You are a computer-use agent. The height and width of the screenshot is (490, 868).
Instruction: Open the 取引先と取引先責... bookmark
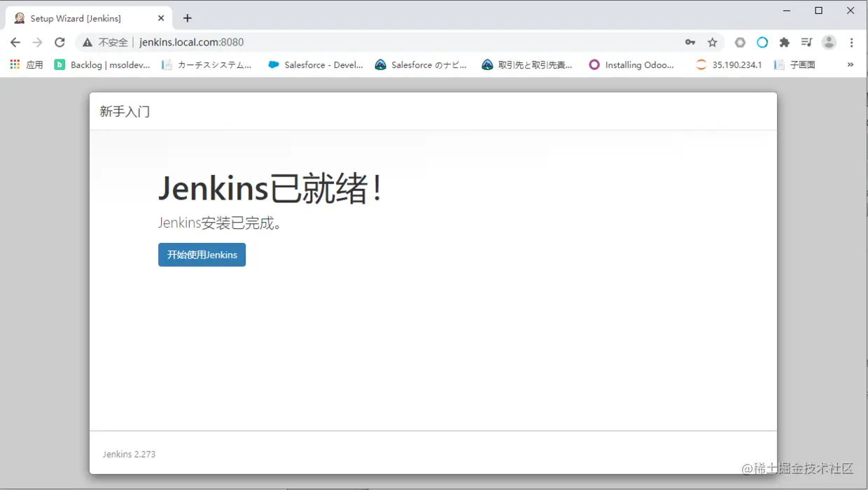(x=527, y=64)
